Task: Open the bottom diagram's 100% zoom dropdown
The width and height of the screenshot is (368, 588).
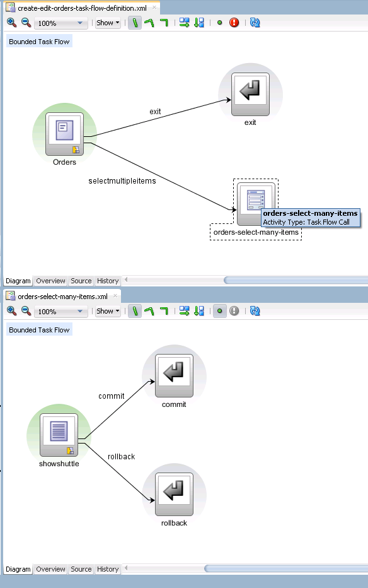Action: coord(61,312)
